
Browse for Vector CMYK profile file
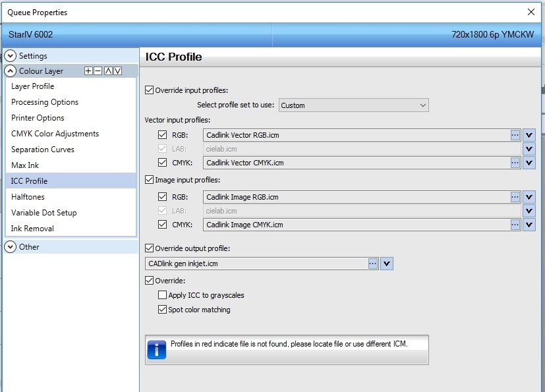coord(515,163)
